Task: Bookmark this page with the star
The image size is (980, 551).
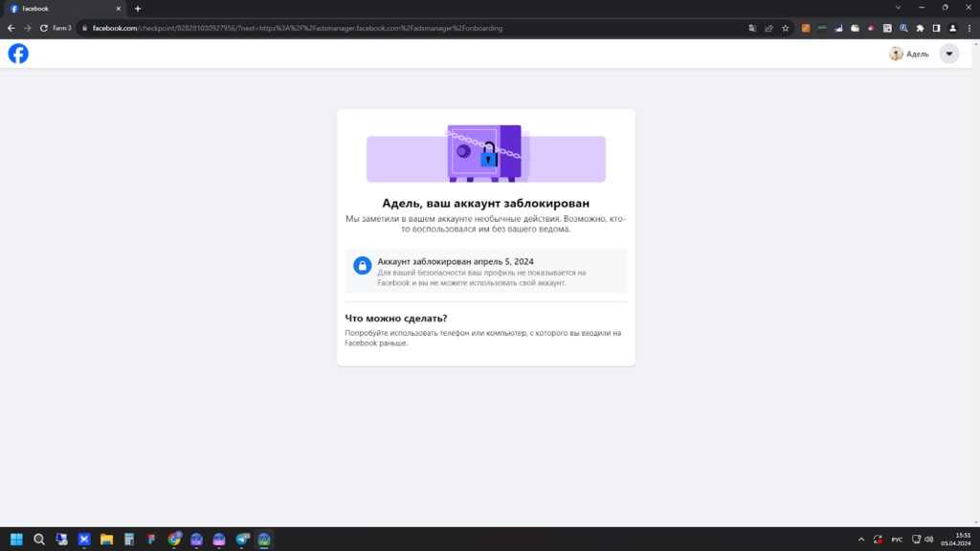Action: tap(785, 28)
